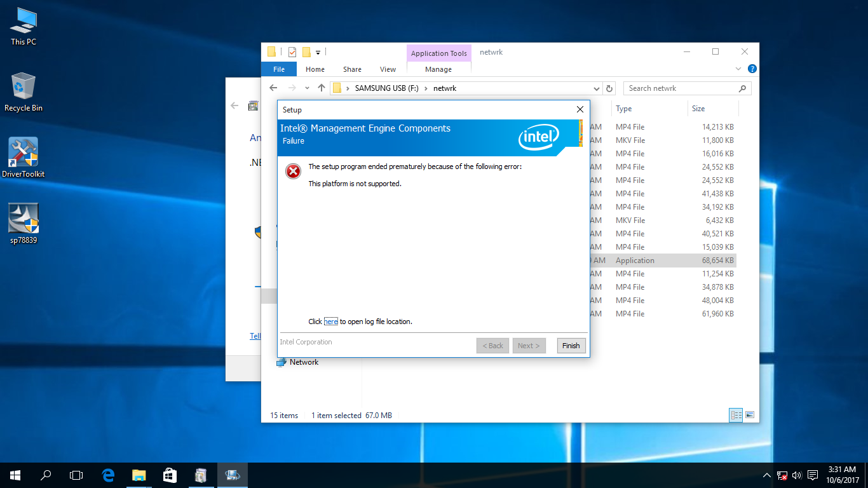Open recent locations dropdown arrow
868x488 pixels.
(x=308, y=88)
